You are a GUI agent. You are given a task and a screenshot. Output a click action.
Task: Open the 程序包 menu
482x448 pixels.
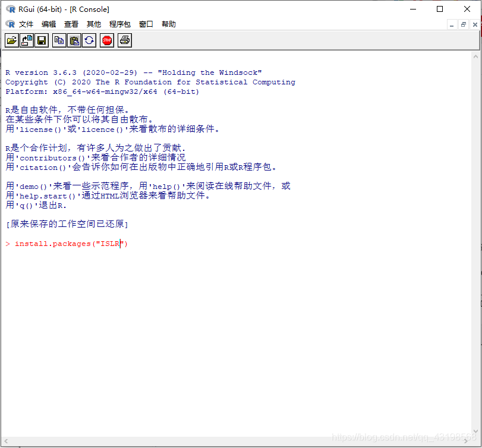pos(119,24)
